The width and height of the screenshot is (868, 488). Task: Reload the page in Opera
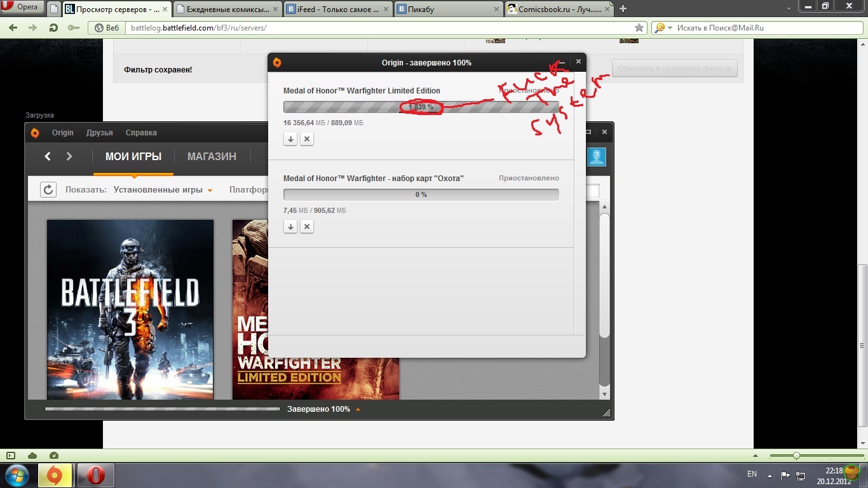coord(53,28)
